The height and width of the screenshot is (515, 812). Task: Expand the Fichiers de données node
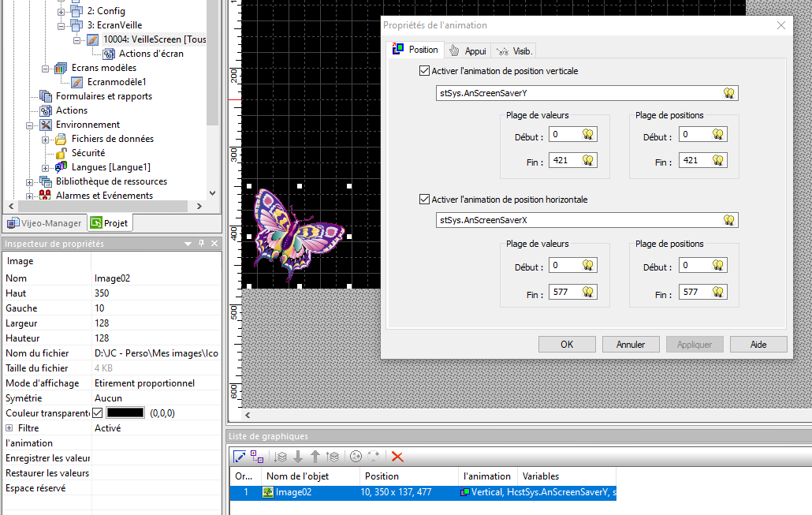click(47, 139)
